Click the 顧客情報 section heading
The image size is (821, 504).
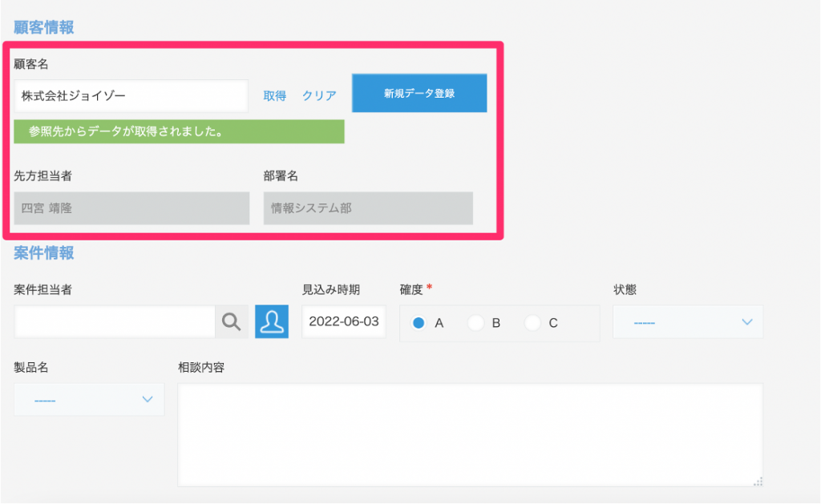(x=44, y=27)
